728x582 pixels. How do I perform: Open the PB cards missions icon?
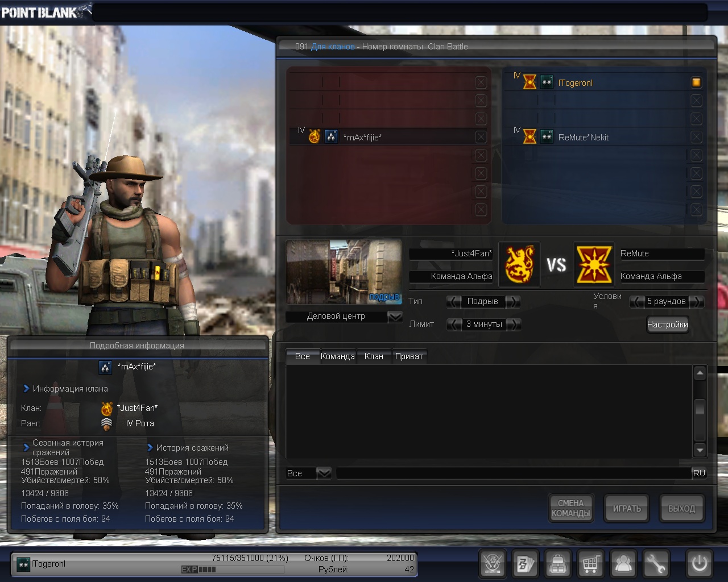click(525, 564)
